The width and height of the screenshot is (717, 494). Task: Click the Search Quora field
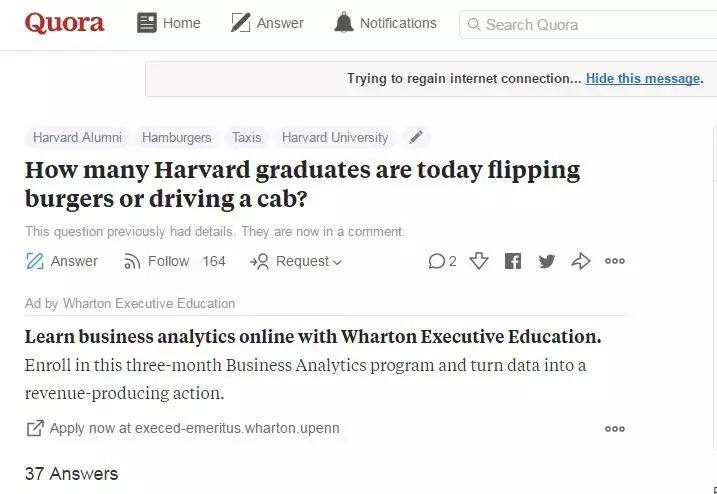tap(590, 24)
